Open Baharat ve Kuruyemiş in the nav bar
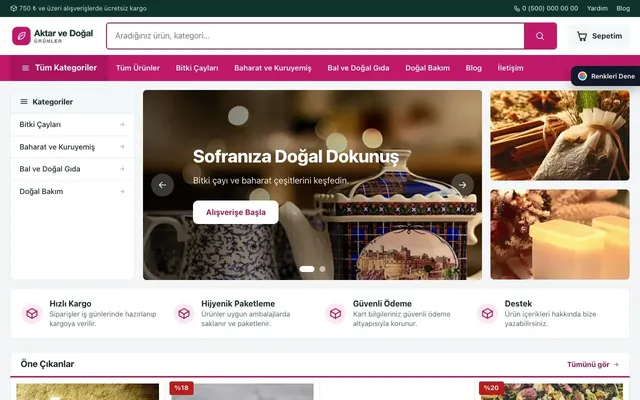640x400 pixels. pyautogui.click(x=273, y=68)
